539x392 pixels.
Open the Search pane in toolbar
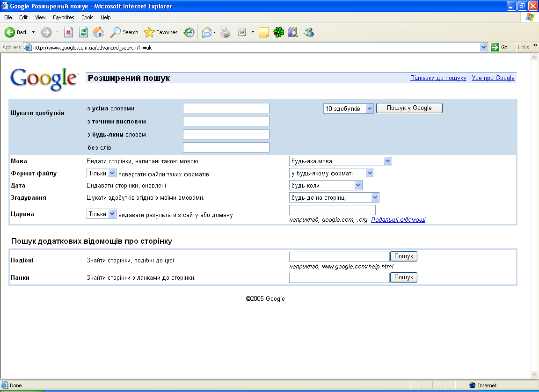124,32
